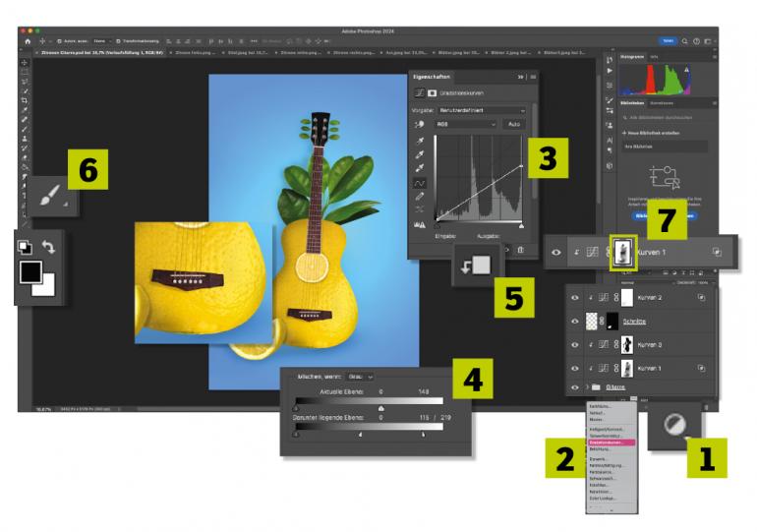757x532 pixels.
Task: Click black foreground color swatch
Action: pos(30,272)
